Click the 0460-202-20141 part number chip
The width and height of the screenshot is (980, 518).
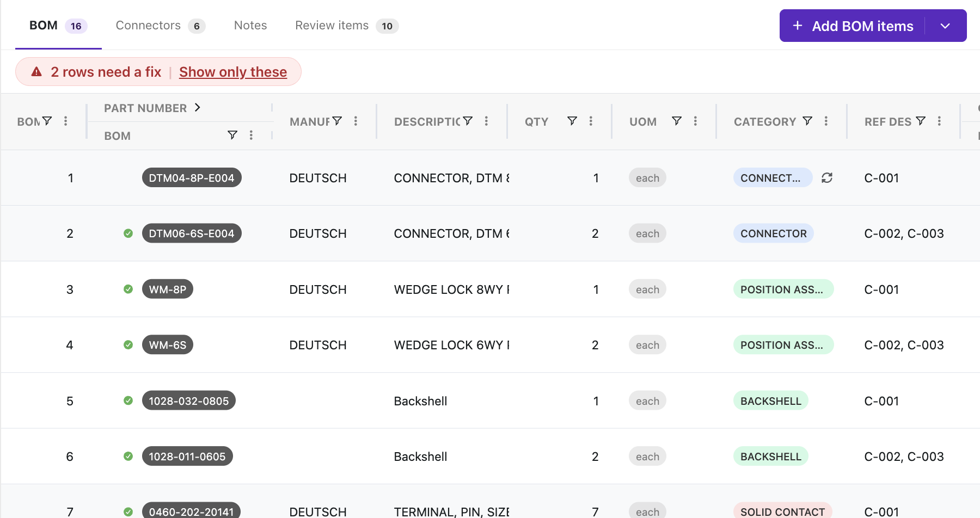pyautogui.click(x=191, y=511)
